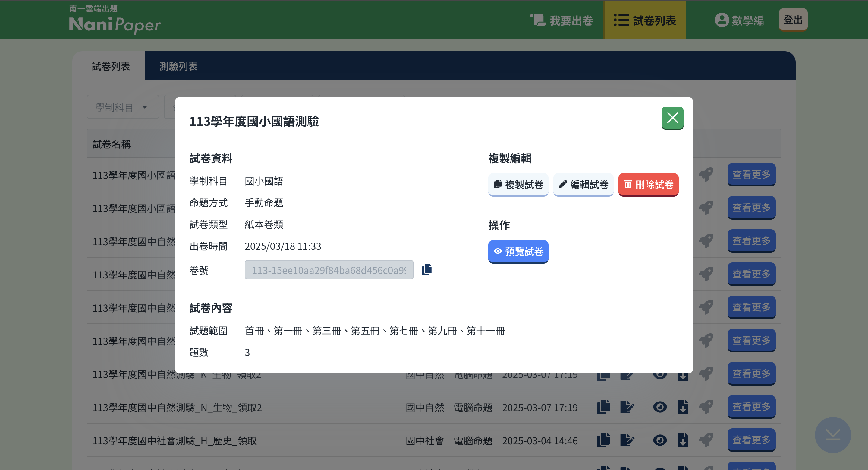Viewport: 868px width, 470px height.
Task: Click the 試題範圍 value listing 首冊
Action: tap(375, 331)
